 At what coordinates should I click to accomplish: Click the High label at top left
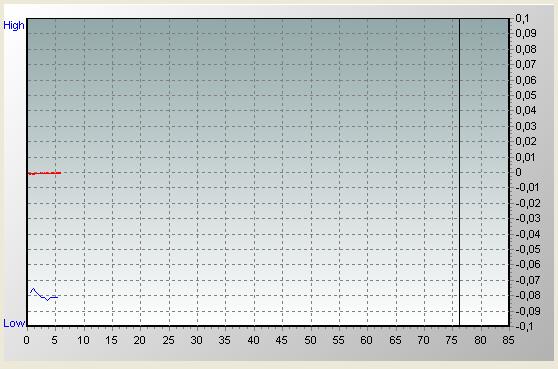14,25
